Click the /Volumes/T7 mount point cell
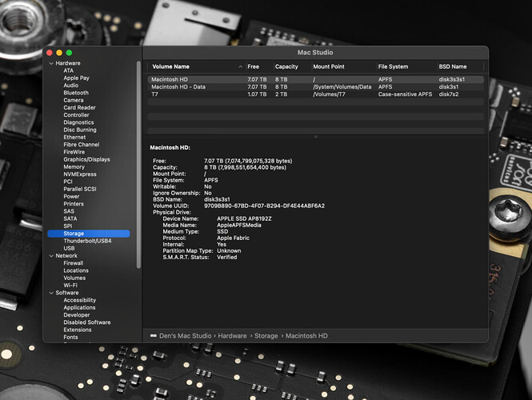 (x=329, y=94)
